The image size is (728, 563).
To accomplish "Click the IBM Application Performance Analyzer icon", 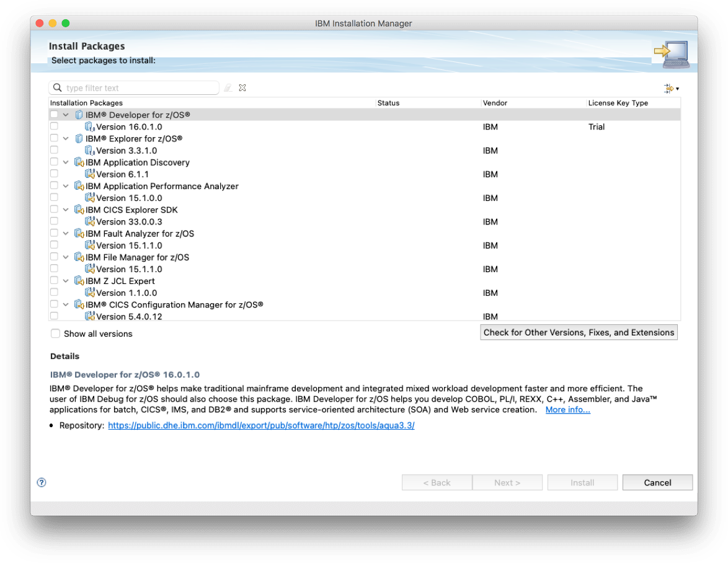I will tap(79, 185).
